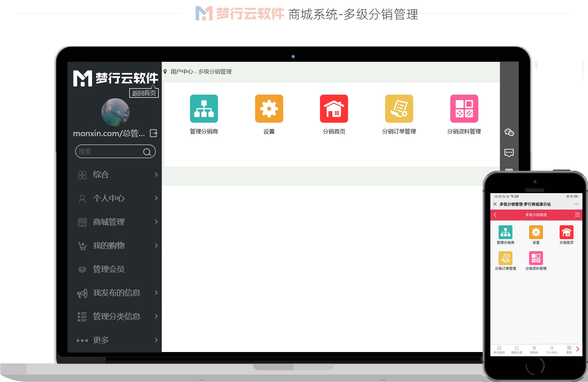588x382 pixels.
Task: Tap the hamburger menu in phone's red header
Action: (x=577, y=215)
